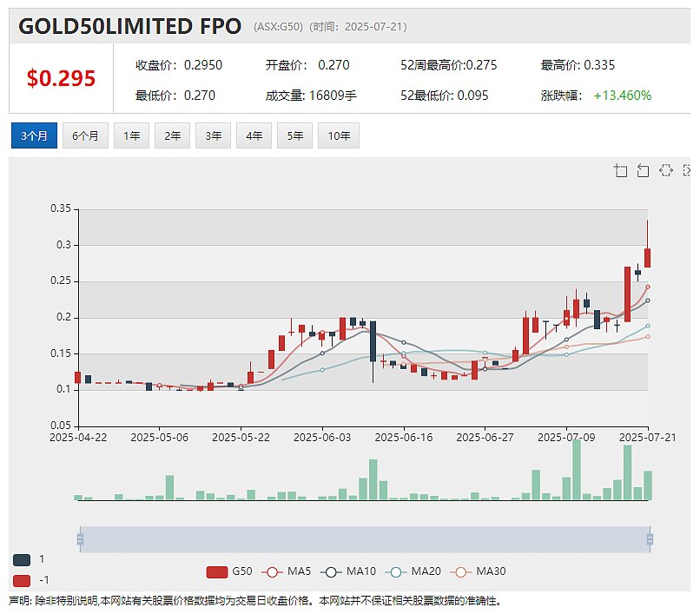This screenshot has height=614, width=700.
Task: Click the hexagon restore chart icon
Action: (x=665, y=170)
